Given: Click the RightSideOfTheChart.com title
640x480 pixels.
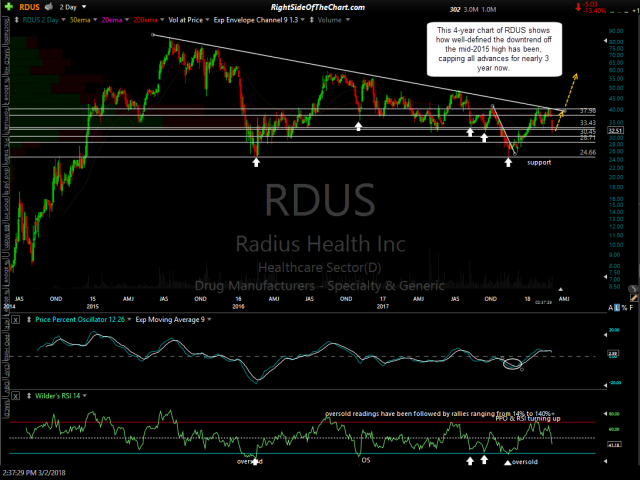Looking at the screenshot, I should (x=318, y=7).
